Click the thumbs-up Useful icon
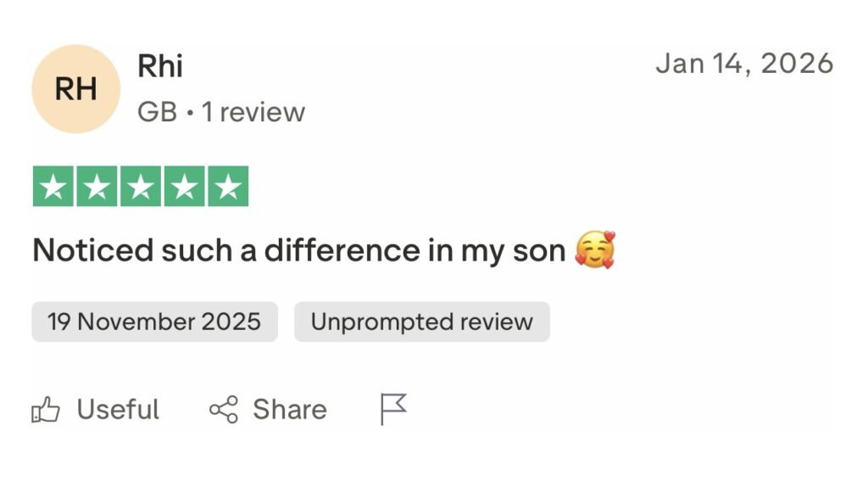This screenshot has width=868, height=487. (46, 411)
